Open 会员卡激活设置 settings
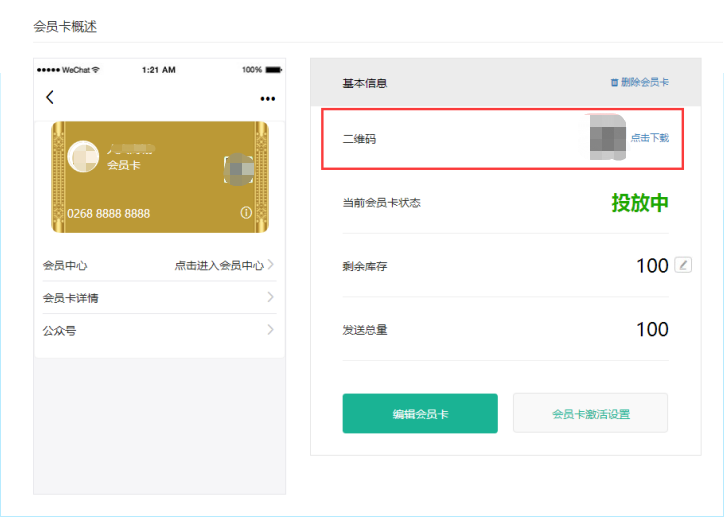 coord(590,413)
